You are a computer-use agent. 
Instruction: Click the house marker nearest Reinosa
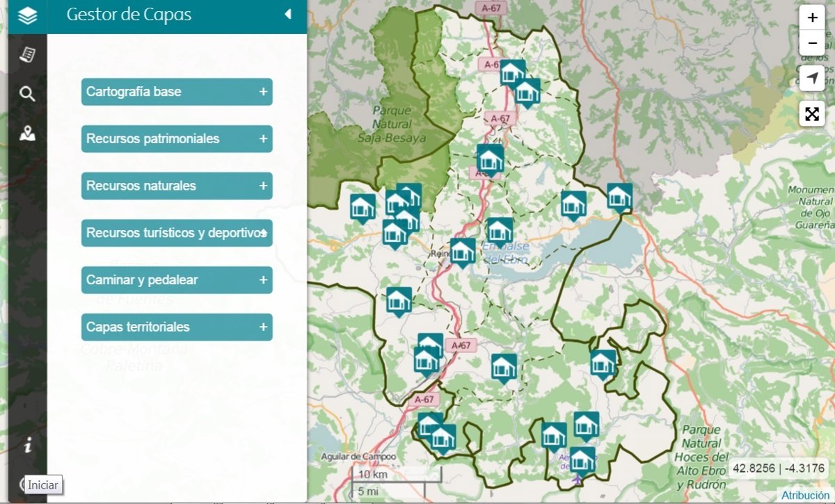(463, 251)
